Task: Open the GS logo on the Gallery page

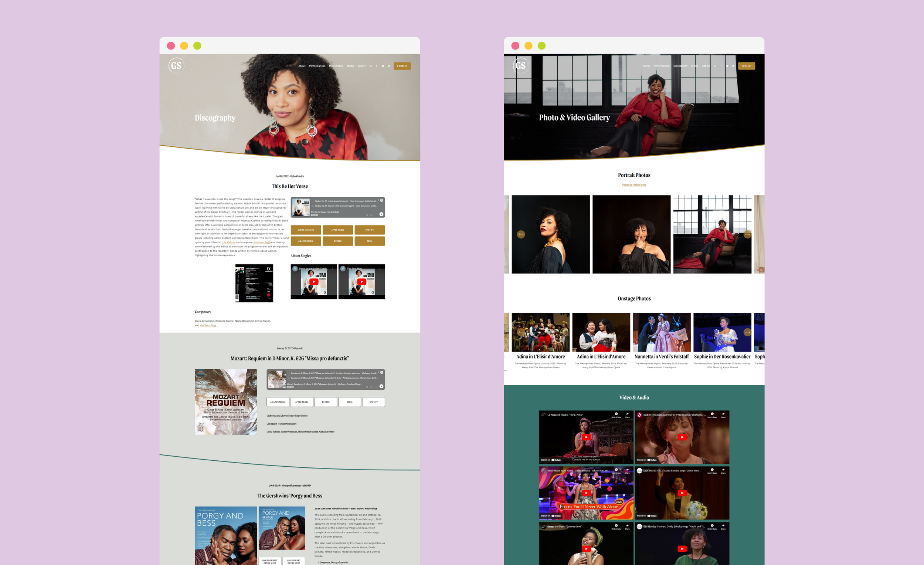Action: pos(520,66)
